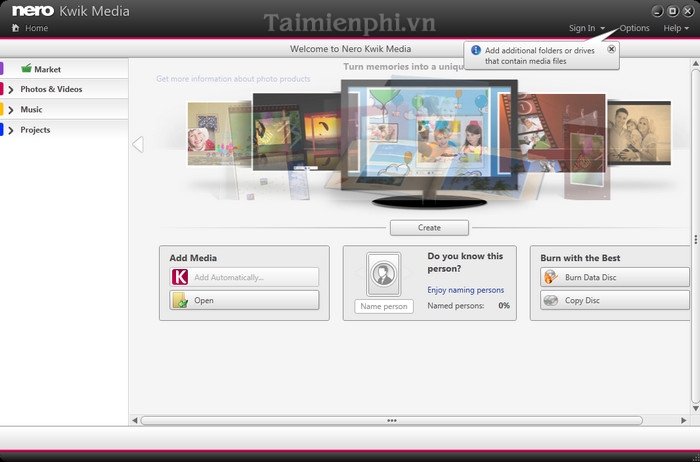Expand the Projects section

click(x=11, y=130)
